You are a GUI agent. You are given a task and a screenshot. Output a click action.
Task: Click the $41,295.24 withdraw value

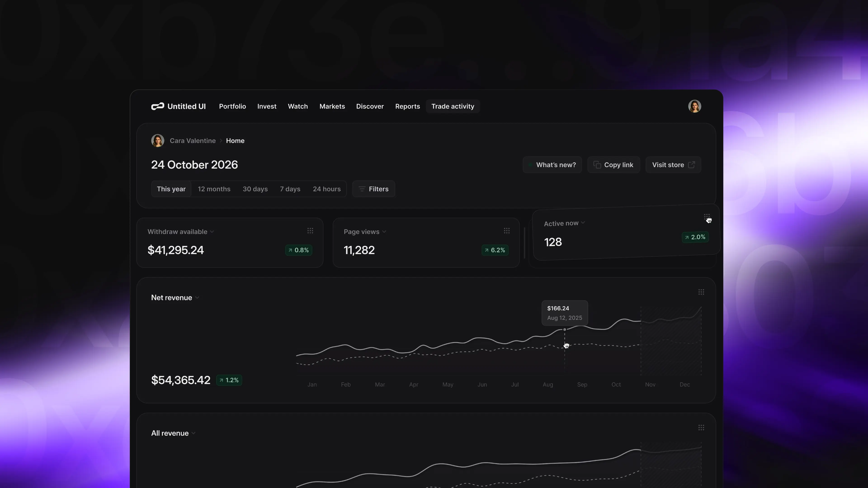click(x=176, y=250)
